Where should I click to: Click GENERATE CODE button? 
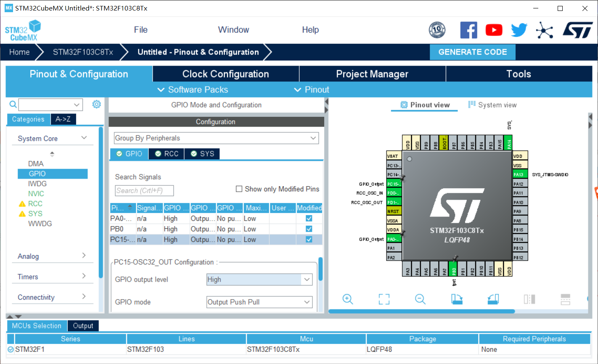pyautogui.click(x=473, y=52)
